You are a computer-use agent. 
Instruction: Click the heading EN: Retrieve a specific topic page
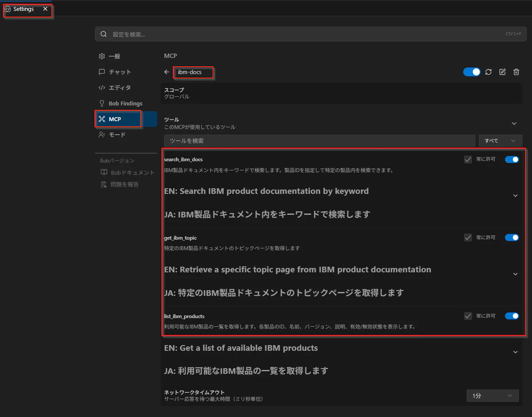[298, 269]
